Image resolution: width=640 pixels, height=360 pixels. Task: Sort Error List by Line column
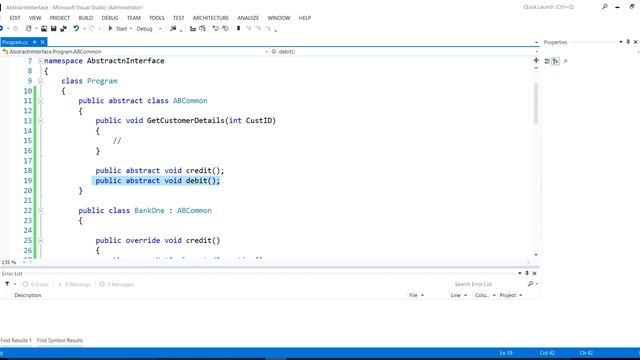click(456, 295)
